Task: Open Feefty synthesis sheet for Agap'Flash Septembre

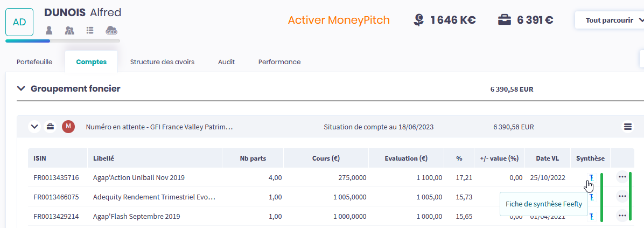Action: click(x=591, y=216)
